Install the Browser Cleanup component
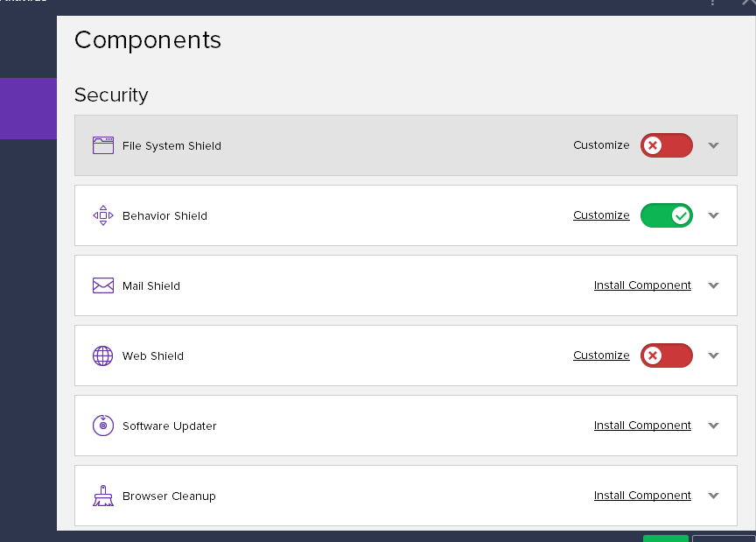Screen dimensions: 756x542 click(642, 496)
